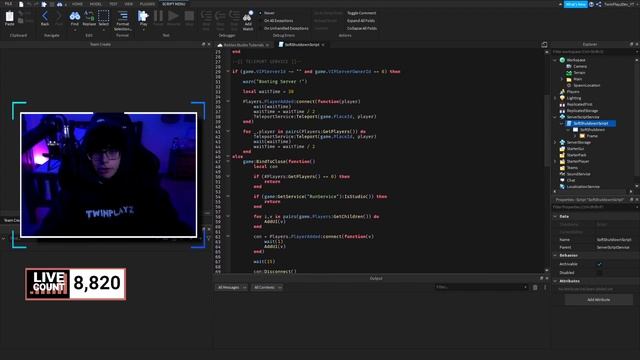
Task: Toggle the Archivable checkbox
Action: tap(599, 264)
